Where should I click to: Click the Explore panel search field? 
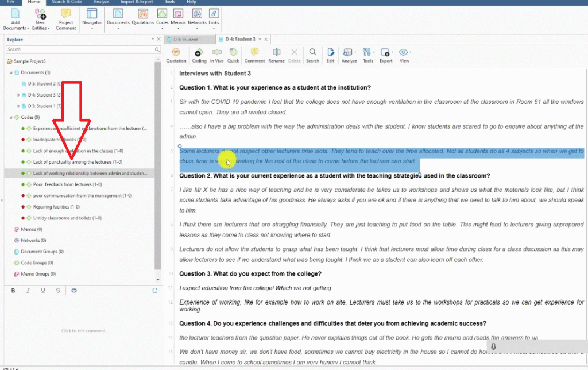click(79, 50)
